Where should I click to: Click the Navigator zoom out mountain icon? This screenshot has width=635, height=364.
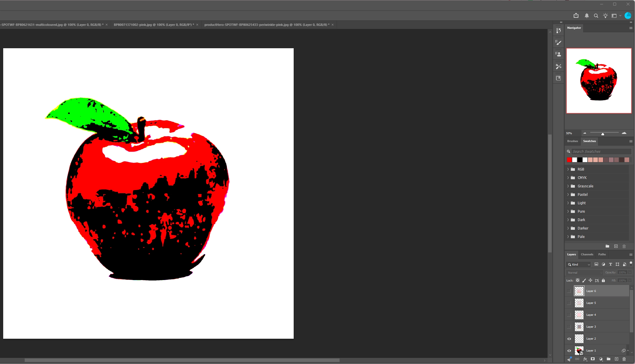[585, 133]
